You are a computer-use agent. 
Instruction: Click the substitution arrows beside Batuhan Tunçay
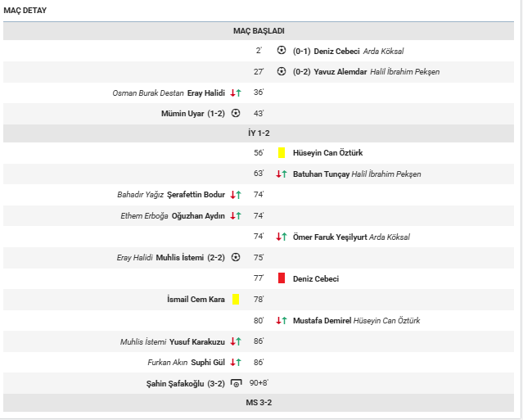pos(282,174)
